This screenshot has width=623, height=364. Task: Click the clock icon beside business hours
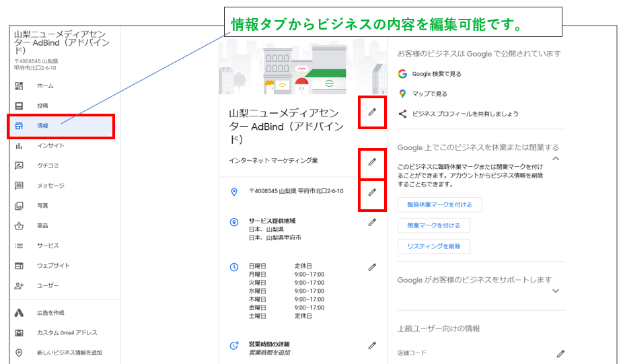(234, 267)
